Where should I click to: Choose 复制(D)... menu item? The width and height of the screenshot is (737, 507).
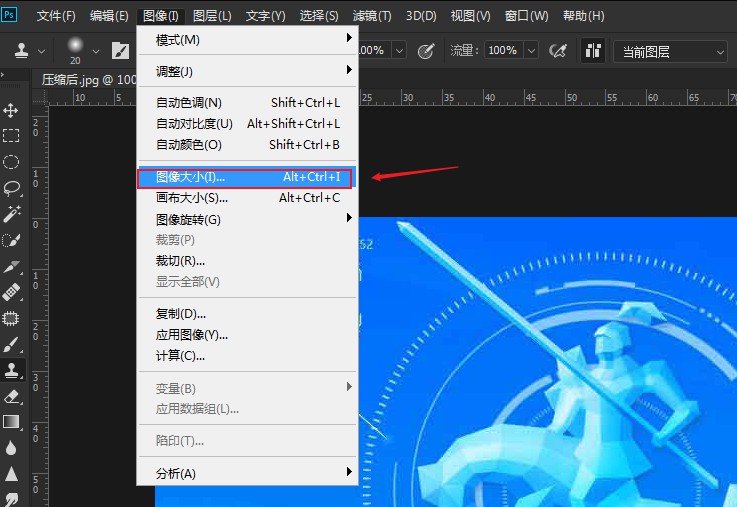click(x=248, y=314)
